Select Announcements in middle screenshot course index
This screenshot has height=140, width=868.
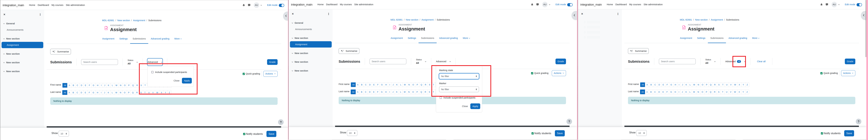coord(303,29)
